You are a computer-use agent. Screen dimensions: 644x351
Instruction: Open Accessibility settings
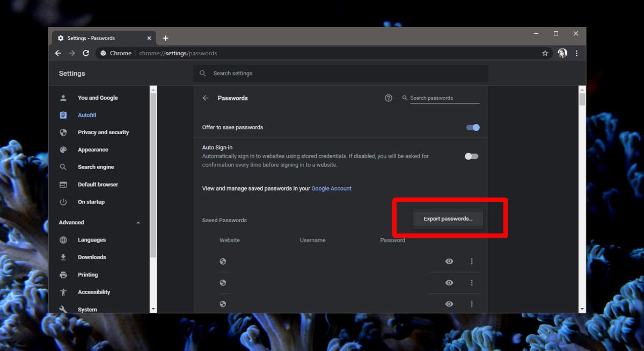(94, 292)
